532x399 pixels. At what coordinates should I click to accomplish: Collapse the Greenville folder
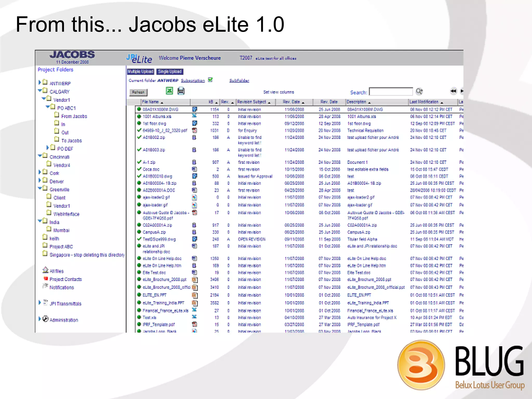40,188
